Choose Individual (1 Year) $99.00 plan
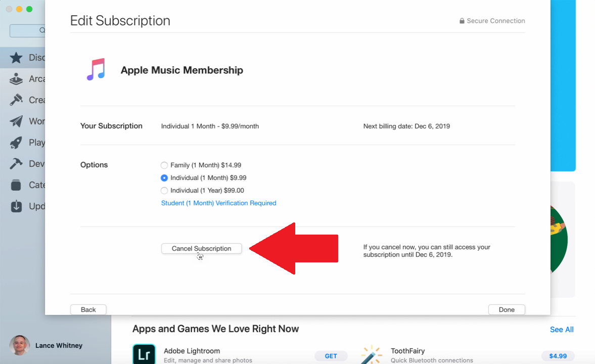Viewport: 595px width, 364px height. (x=164, y=191)
